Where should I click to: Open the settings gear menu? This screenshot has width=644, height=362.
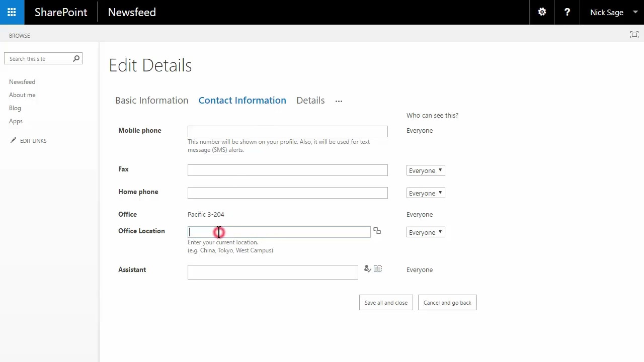(542, 12)
